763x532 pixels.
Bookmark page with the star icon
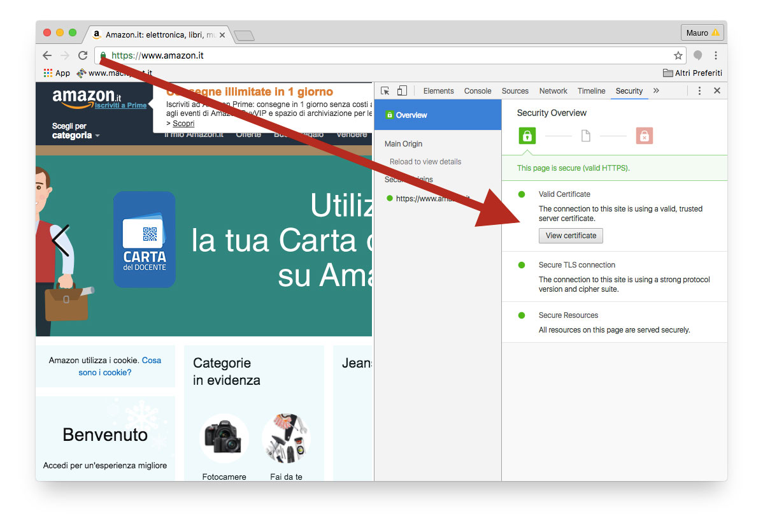tap(678, 55)
